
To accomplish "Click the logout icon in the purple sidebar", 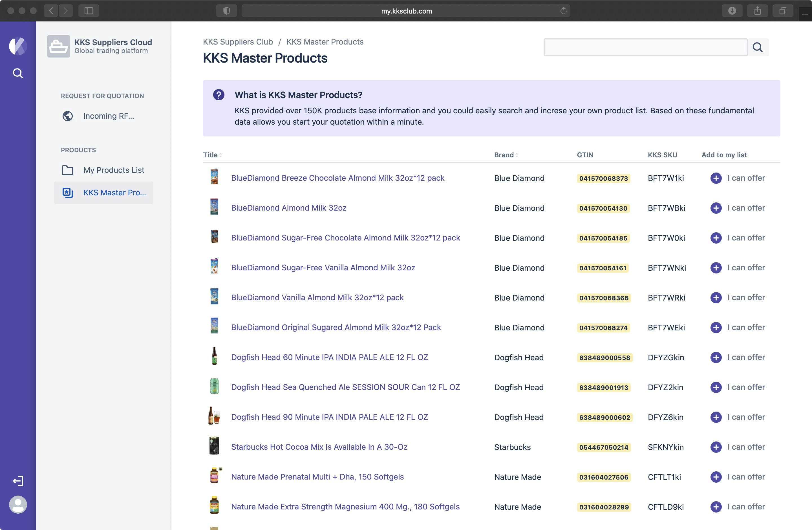I will pos(18,481).
